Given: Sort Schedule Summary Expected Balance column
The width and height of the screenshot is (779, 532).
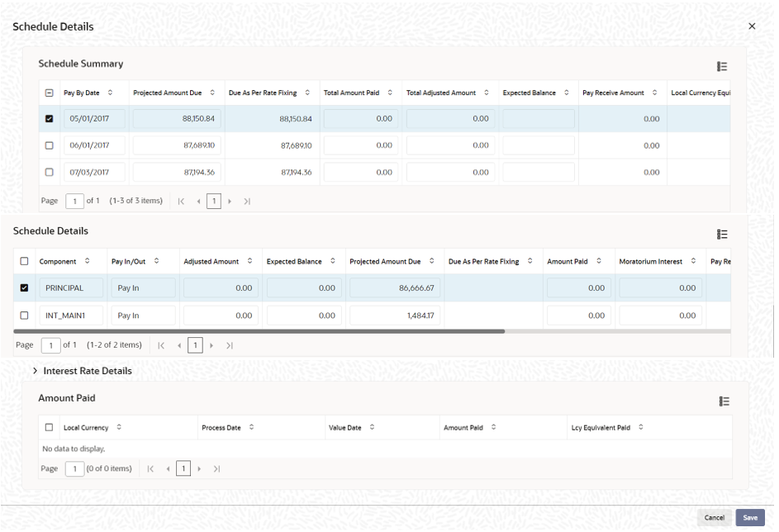Looking at the screenshot, I should (567, 93).
